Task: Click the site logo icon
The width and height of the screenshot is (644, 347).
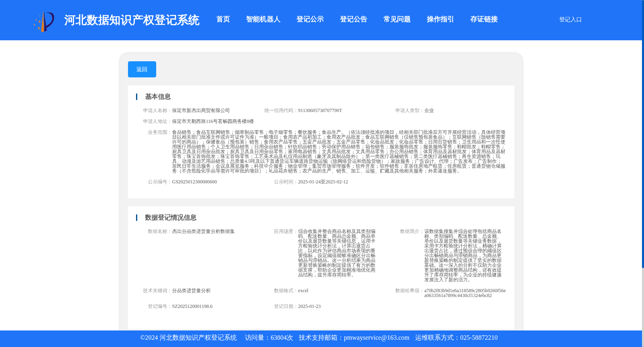Action: [x=44, y=21]
